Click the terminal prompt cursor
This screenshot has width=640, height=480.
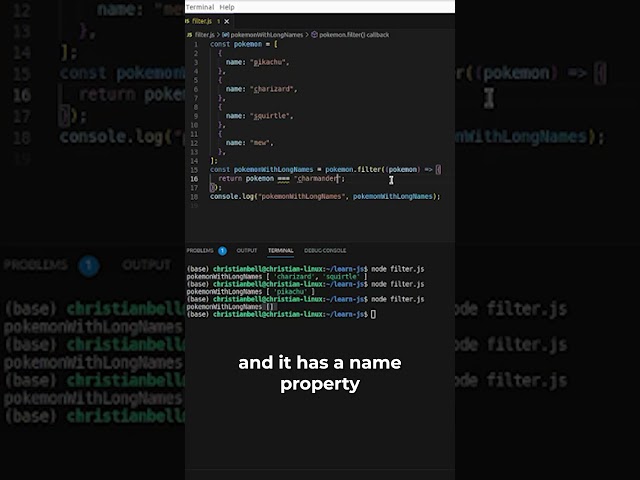(x=373, y=314)
